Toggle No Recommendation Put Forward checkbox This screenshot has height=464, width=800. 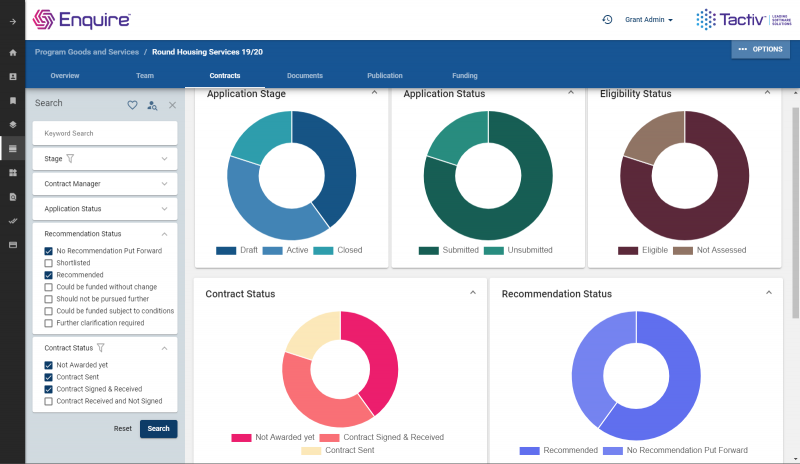coord(48,251)
